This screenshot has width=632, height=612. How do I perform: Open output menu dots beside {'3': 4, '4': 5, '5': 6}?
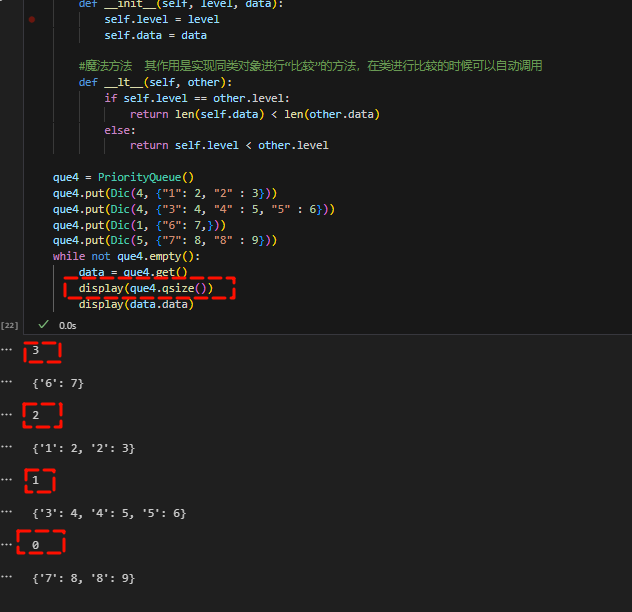click(x=6, y=512)
